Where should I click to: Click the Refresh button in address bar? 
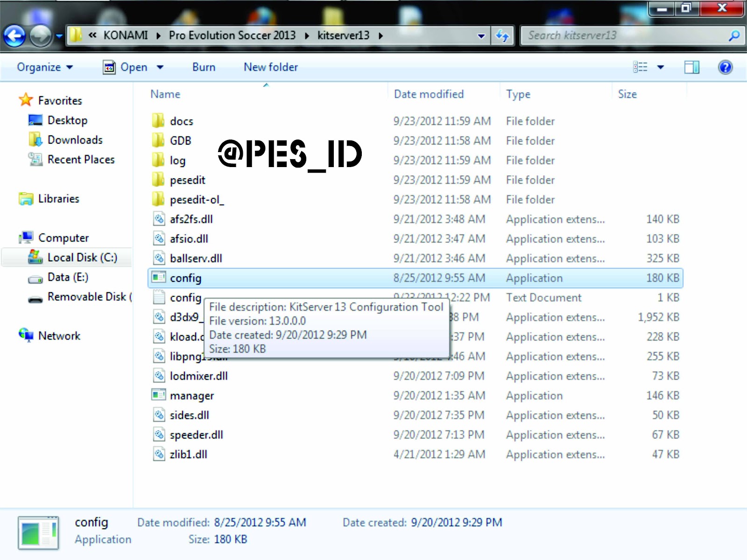click(502, 36)
